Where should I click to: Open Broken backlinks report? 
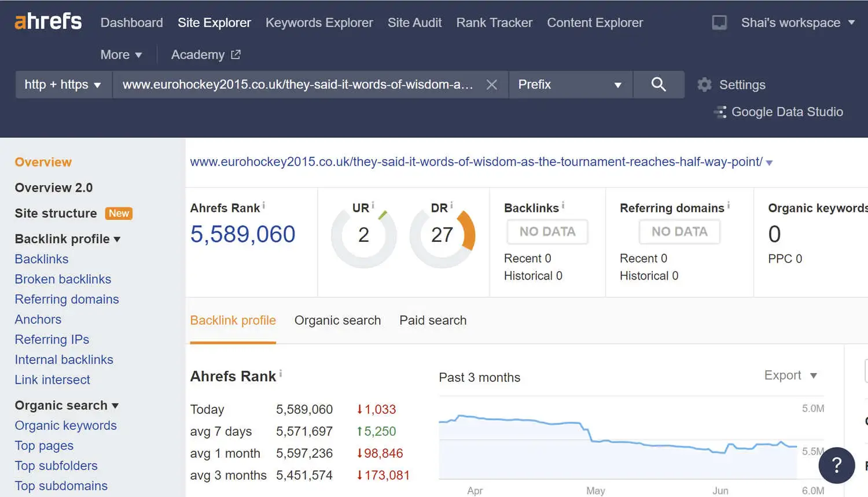pos(63,279)
